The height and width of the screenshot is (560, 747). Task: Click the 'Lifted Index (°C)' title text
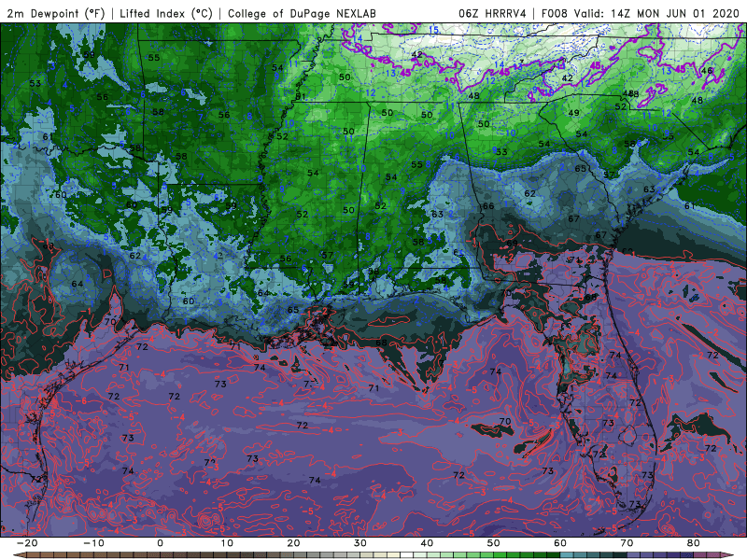pos(166,13)
